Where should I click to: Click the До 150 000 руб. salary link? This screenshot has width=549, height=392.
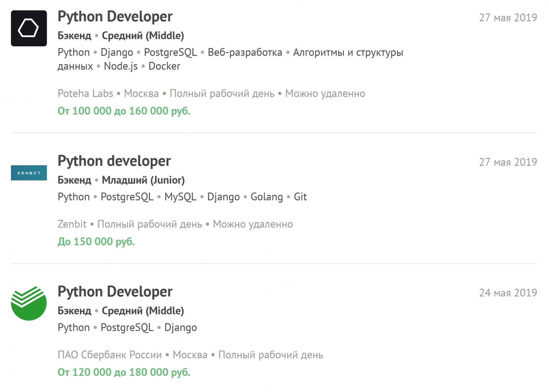pyautogui.click(x=96, y=241)
